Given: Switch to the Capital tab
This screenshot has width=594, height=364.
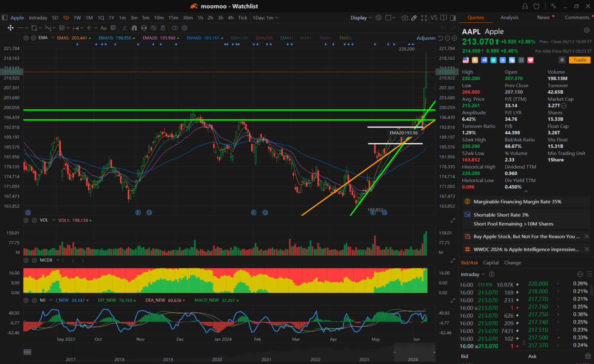Looking at the screenshot, I should (491, 263).
